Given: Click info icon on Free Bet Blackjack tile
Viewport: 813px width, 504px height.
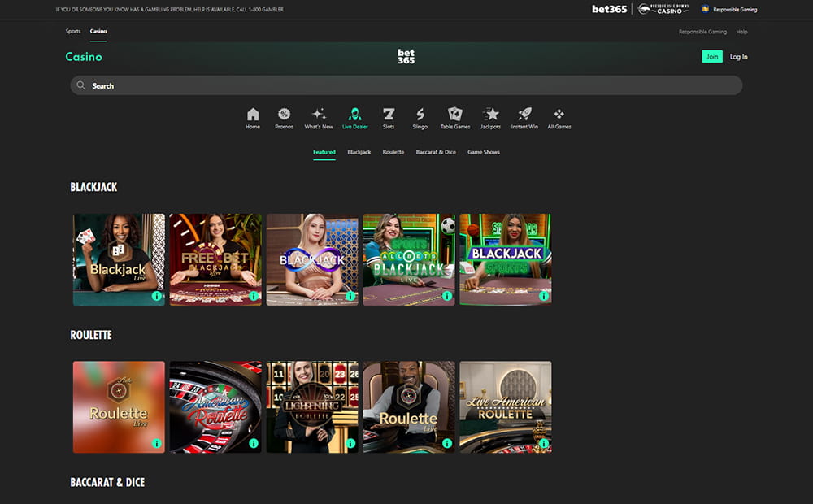Looking at the screenshot, I should (x=254, y=296).
